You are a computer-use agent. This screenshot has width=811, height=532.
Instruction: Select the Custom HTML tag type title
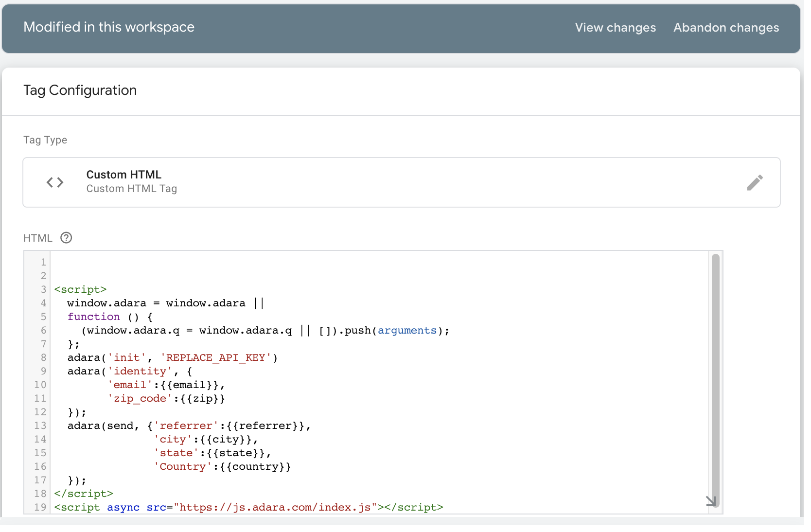[x=123, y=175]
